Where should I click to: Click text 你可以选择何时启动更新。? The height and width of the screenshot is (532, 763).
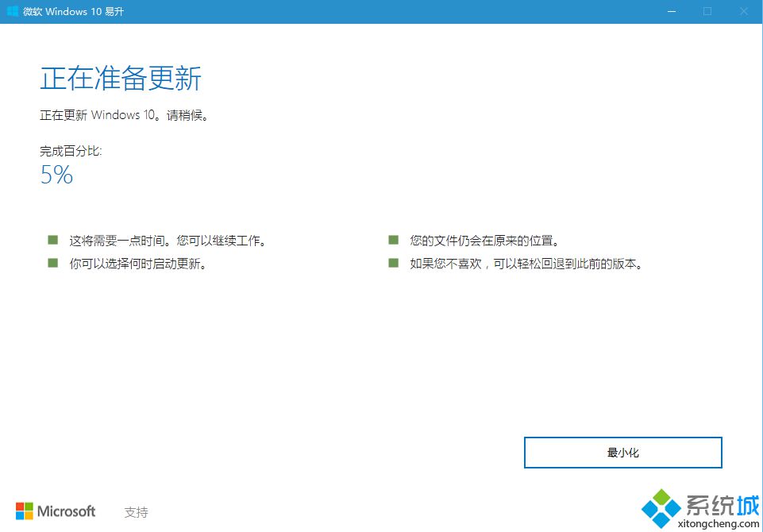(x=137, y=264)
